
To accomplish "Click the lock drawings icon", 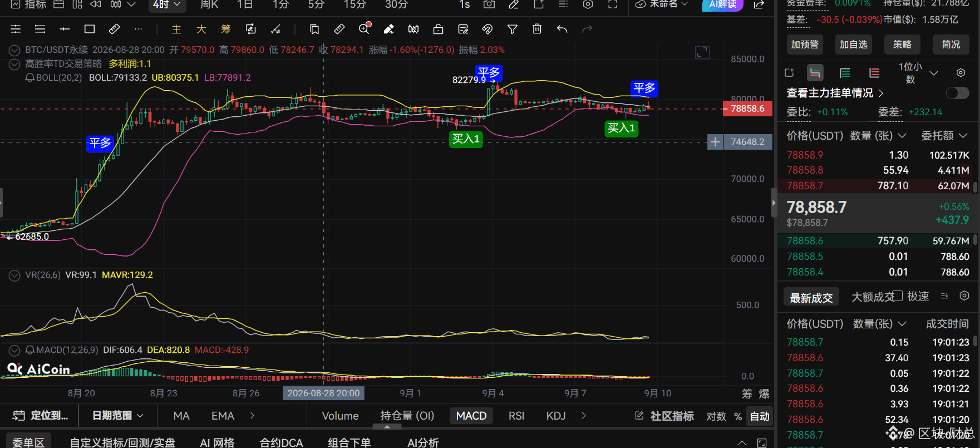I will 439,29.
